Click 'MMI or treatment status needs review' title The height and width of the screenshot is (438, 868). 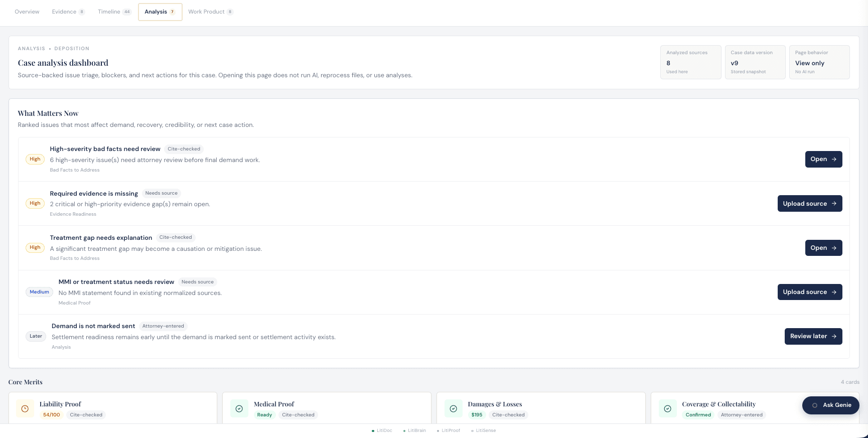point(116,282)
